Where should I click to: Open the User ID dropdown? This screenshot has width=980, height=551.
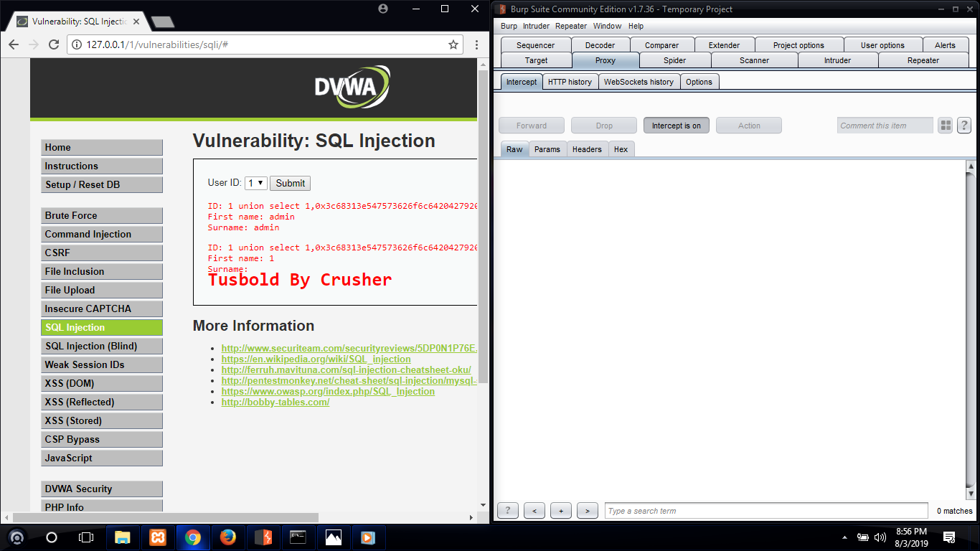pyautogui.click(x=255, y=183)
